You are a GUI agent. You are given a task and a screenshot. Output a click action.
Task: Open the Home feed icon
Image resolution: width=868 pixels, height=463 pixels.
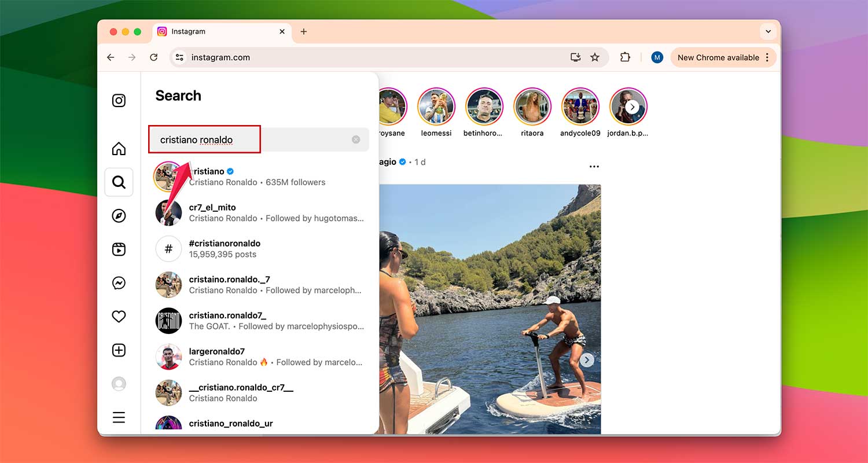(119, 149)
